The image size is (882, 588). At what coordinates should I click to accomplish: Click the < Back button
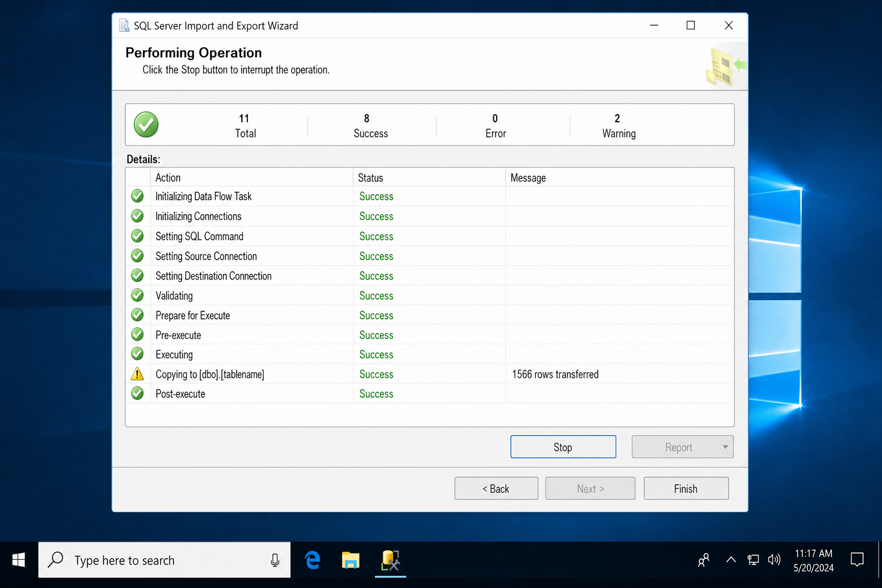click(x=496, y=489)
